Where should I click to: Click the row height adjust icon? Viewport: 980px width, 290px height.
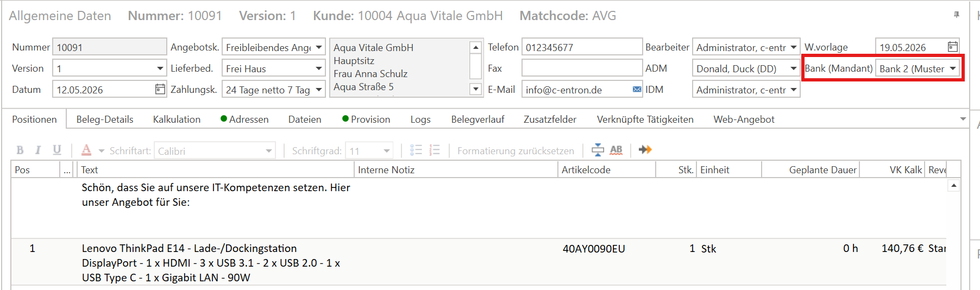click(x=598, y=150)
